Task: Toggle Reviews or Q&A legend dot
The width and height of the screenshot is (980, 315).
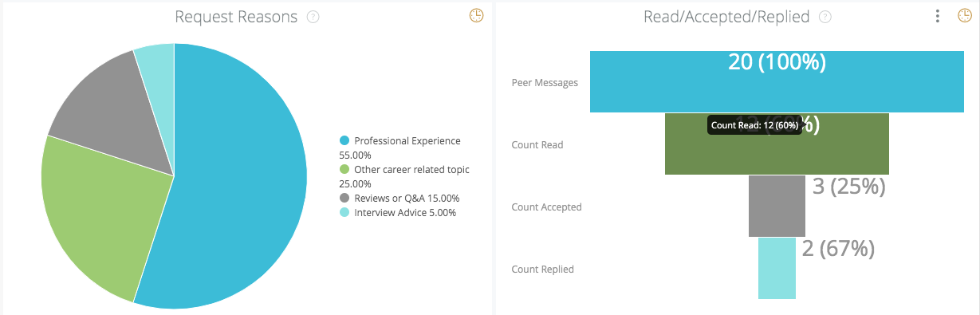Action: click(x=344, y=198)
